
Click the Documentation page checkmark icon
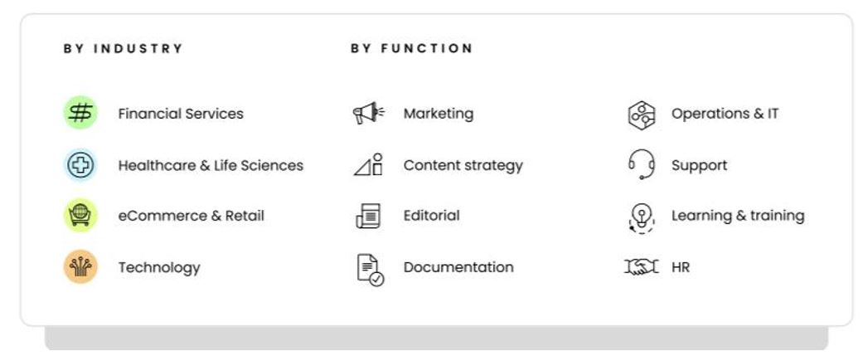point(370,269)
